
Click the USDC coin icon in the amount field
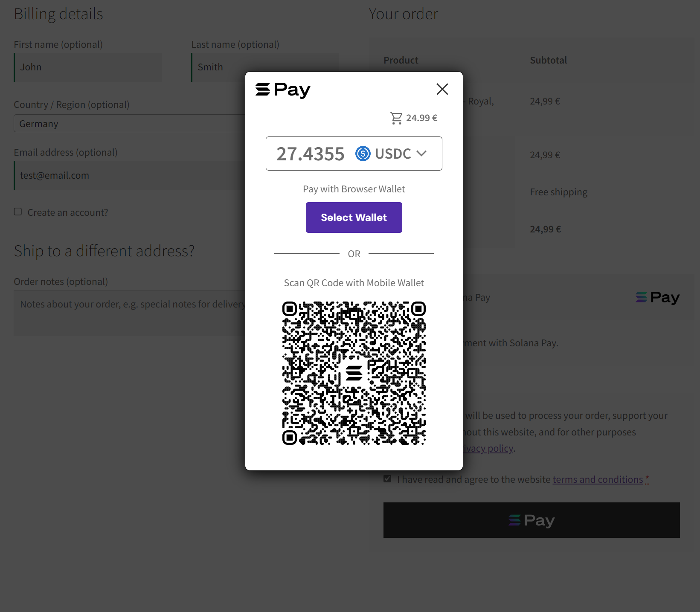[x=363, y=154]
